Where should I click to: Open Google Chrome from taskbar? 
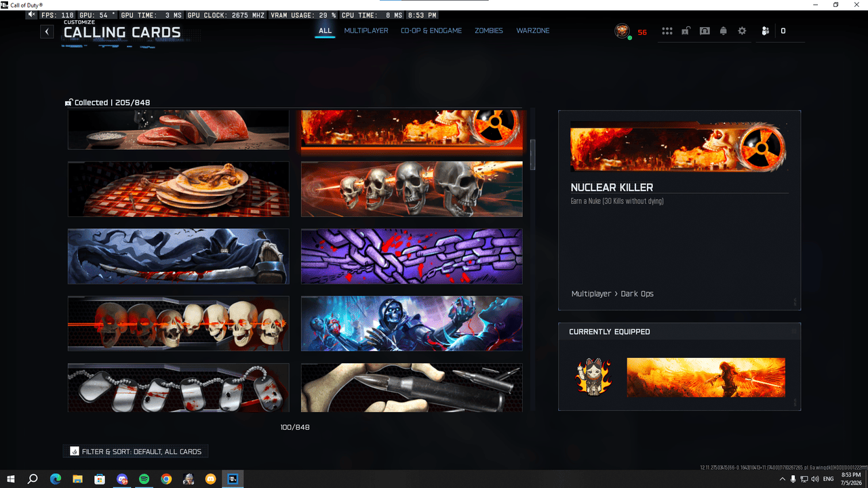point(166,479)
